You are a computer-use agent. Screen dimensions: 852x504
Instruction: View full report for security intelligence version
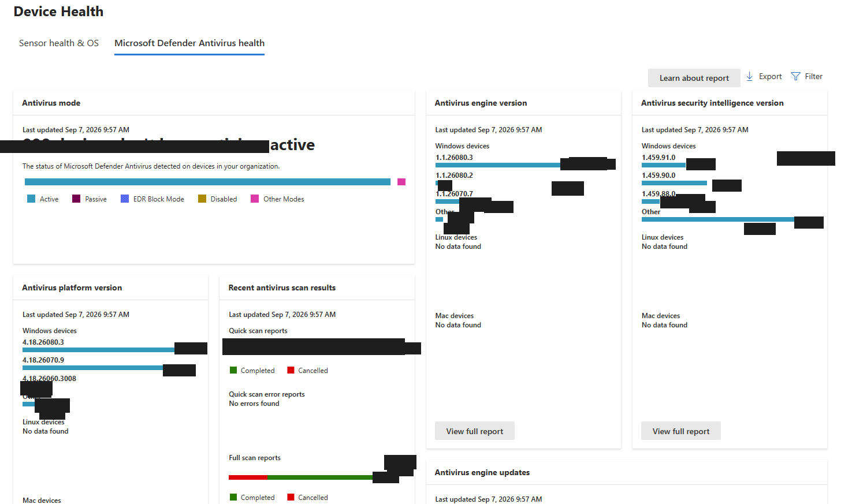coord(681,431)
